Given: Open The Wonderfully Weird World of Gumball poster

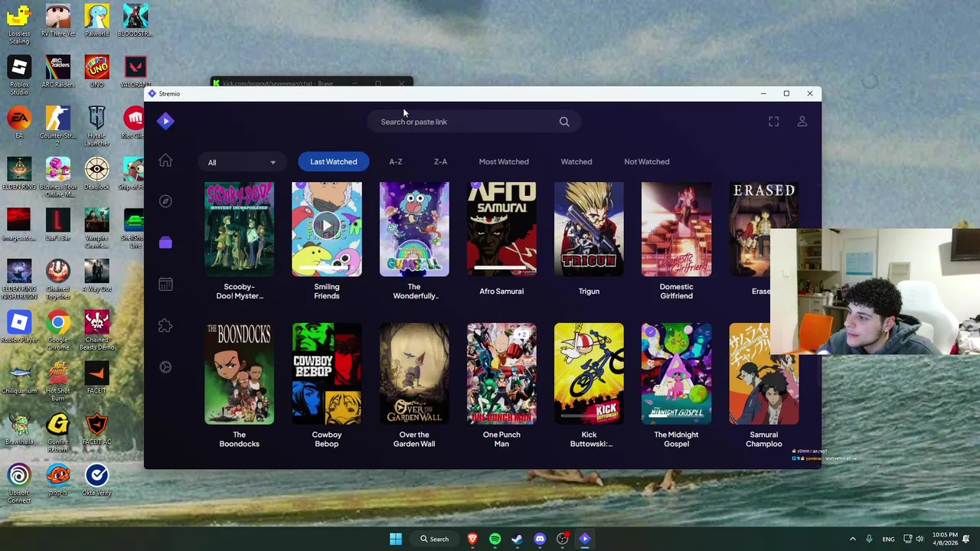Looking at the screenshot, I should [414, 229].
